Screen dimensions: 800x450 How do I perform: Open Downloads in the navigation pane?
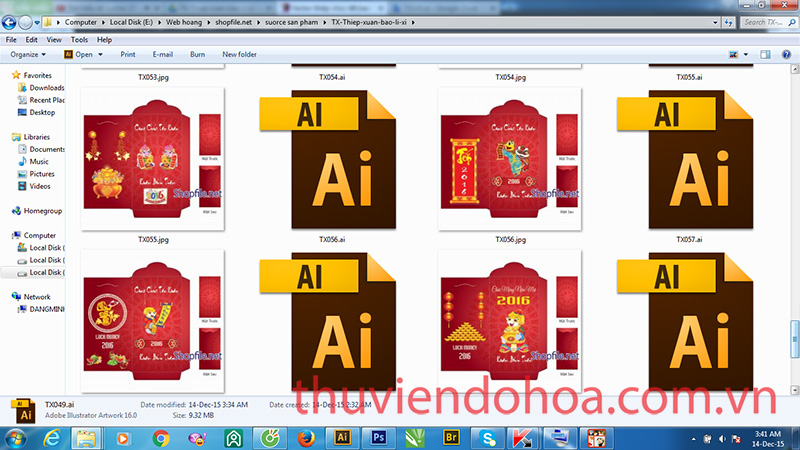(41, 88)
